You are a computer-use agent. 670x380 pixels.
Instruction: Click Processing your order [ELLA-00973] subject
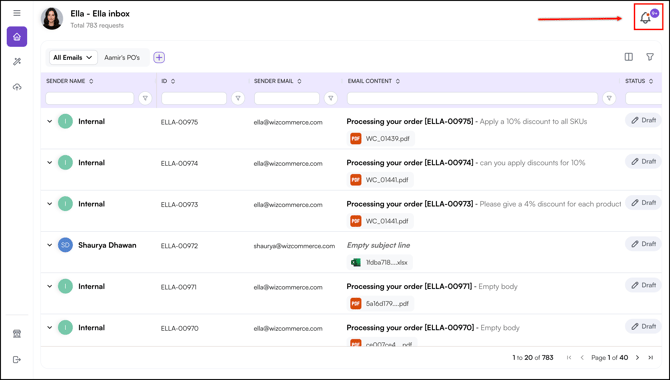410,204
